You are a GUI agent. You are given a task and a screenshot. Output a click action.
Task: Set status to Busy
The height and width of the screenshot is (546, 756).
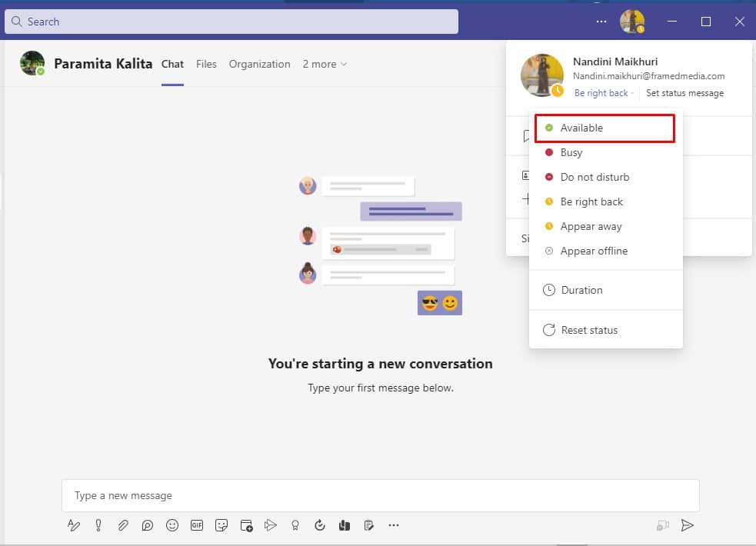coord(571,152)
